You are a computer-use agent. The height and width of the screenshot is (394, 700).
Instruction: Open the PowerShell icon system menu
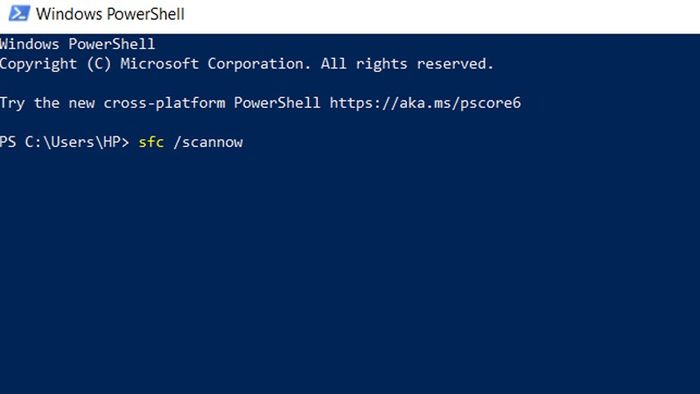pyautogui.click(x=19, y=13)
